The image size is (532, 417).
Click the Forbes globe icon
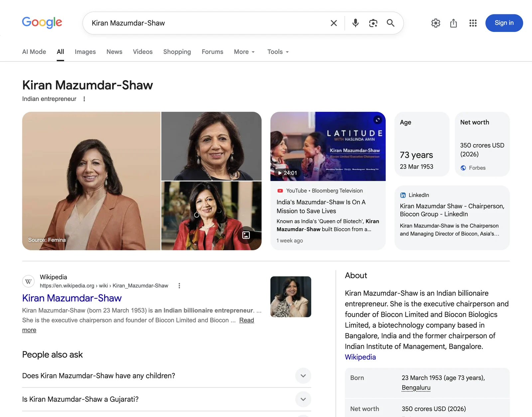tap(463, 168)
